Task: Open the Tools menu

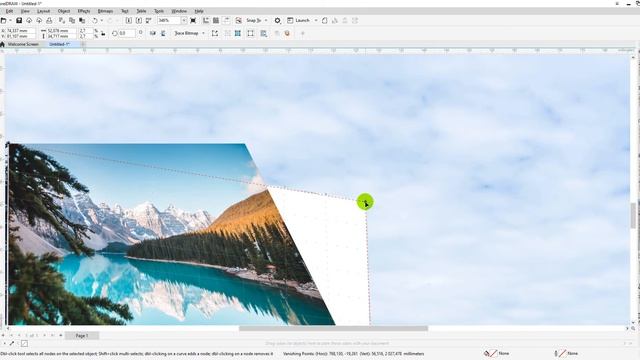Action: 159,11
